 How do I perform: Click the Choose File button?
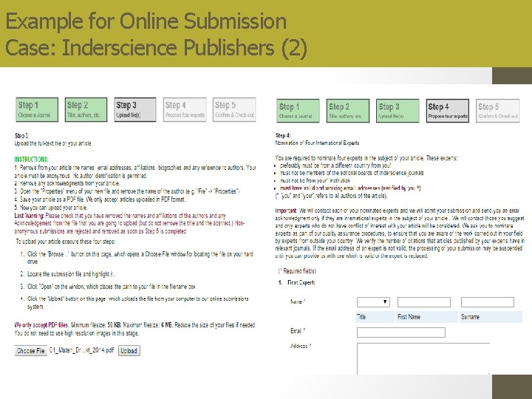[31, 350]
